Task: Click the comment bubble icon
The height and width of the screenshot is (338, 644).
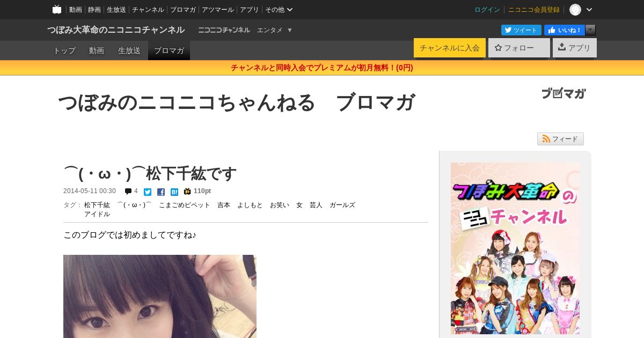Action: click(x=128, y=192)
